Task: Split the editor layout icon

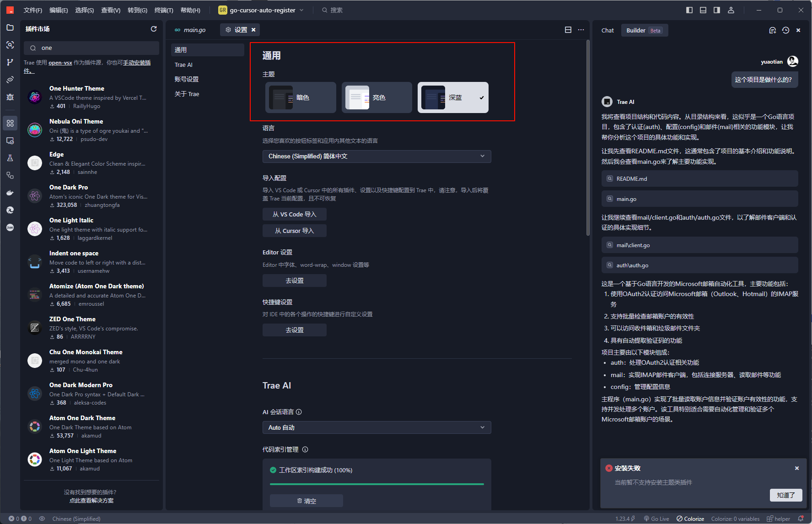Action: tap(568, 30)
